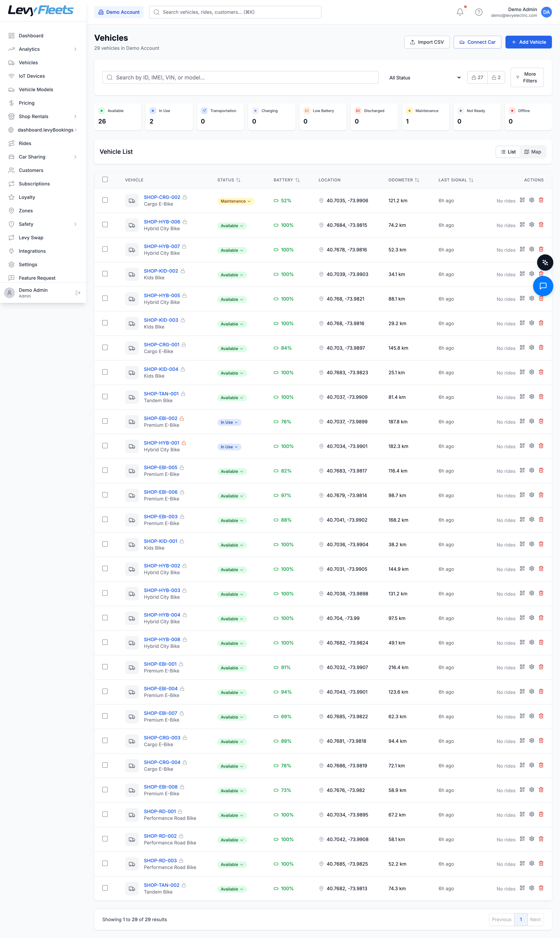Focus the global search vehicles, rides, customers field
Viewport: 560px width, 938px height.
[x=235, y=12]
